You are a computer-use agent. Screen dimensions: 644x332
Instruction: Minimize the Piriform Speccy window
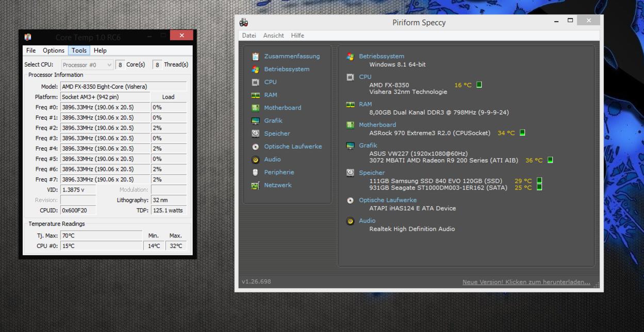pos(556,21)
